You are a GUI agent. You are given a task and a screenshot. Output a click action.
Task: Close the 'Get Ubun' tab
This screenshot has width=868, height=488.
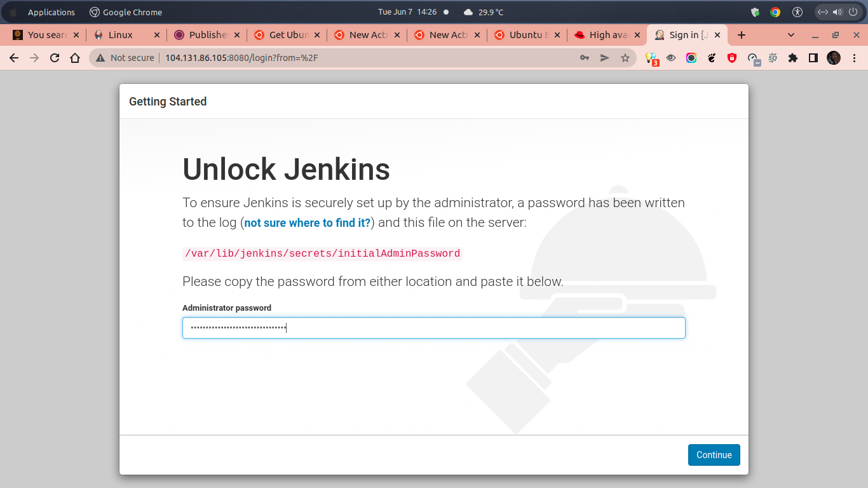[x=317, y=35]
